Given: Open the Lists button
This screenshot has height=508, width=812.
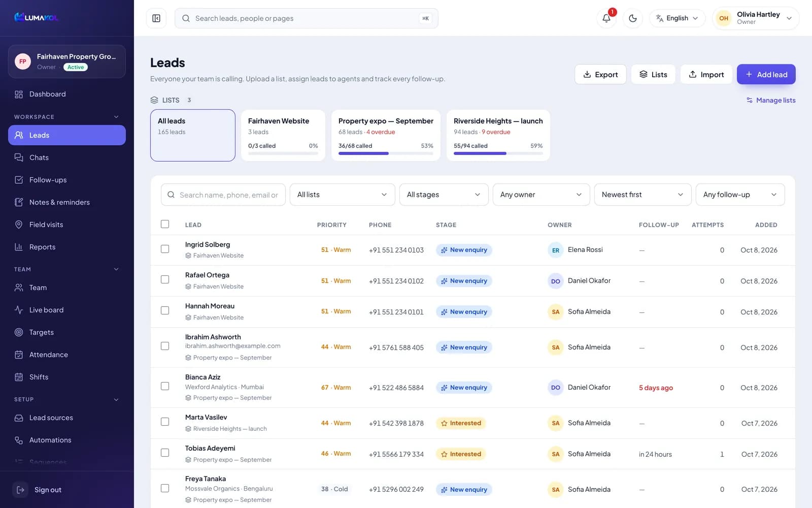Looking at the screenshot, I should 653,74.
